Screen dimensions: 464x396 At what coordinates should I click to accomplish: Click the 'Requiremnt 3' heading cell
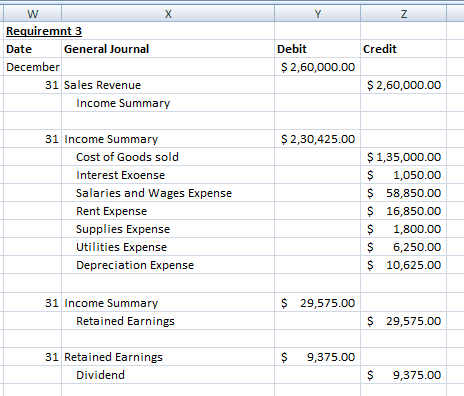pyautogui.click(x=32, y=31)
